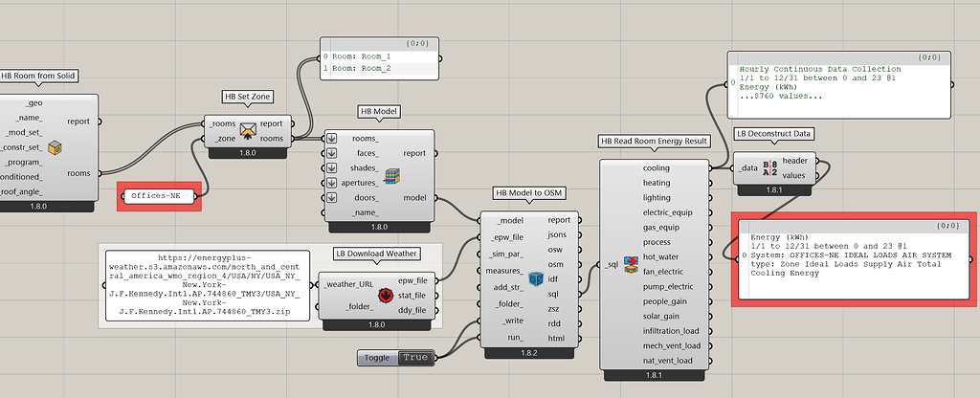Select the Offices-NE text panel
The height and width of the screenshot is (398, 980).
click(x=160, y=196)
